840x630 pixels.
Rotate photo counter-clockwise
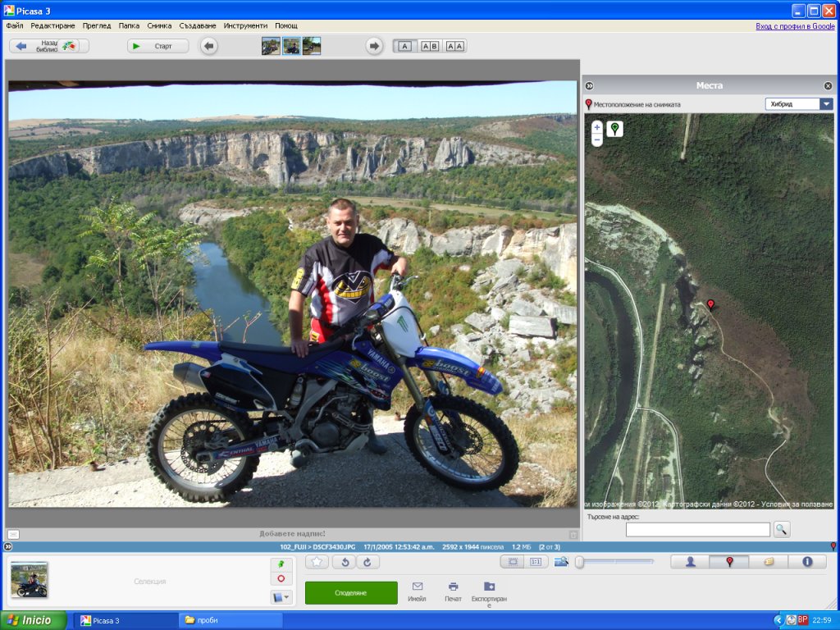click(345, 561)
